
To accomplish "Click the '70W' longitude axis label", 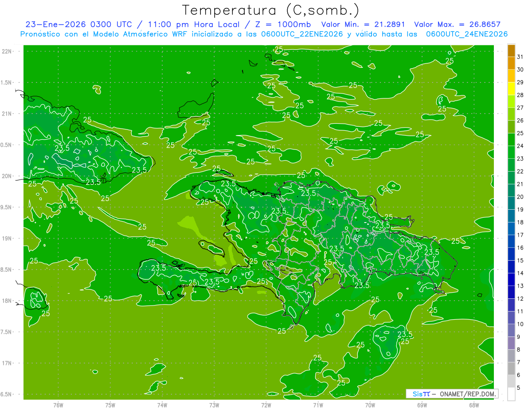I will [370, 405].
